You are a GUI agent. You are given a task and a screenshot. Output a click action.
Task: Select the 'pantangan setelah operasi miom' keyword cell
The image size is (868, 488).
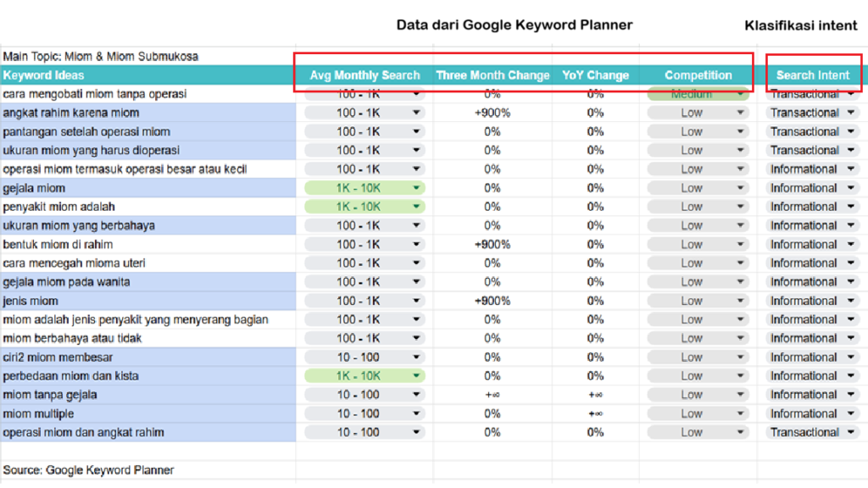tap(147, 131)
